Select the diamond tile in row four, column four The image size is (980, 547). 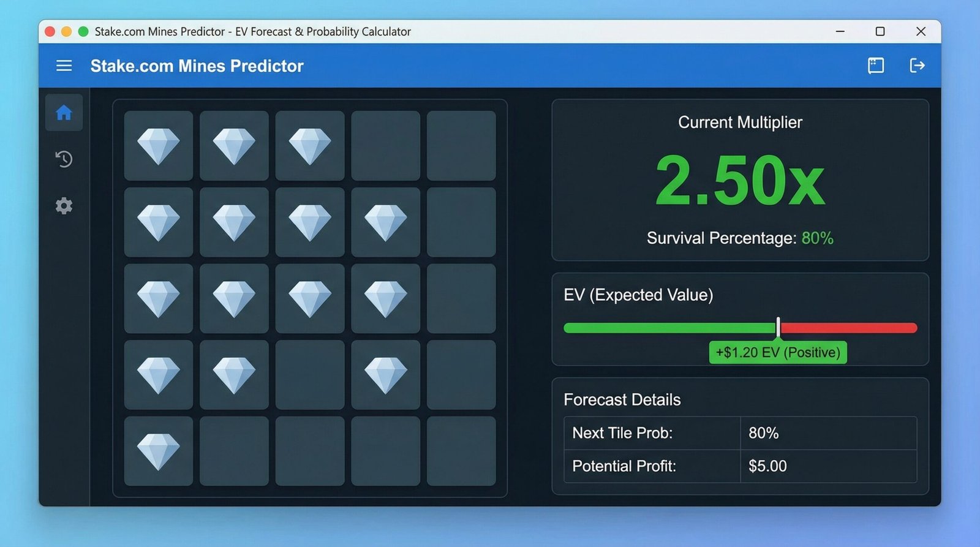click(x=385, y=375)
